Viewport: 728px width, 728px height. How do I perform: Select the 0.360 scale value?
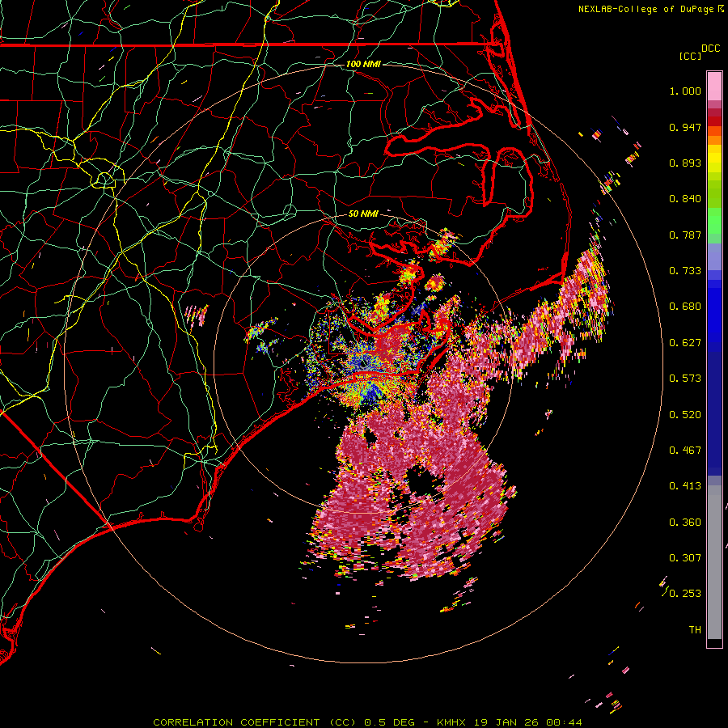(685, 523)
